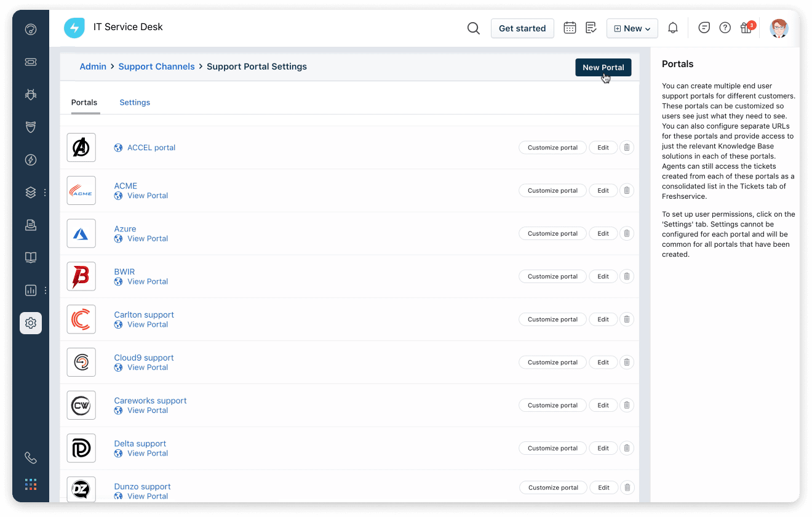This screenshot has width=812, height=517.
Task: Open the dashboard icon in sidebar
Action: click(31, 29)
